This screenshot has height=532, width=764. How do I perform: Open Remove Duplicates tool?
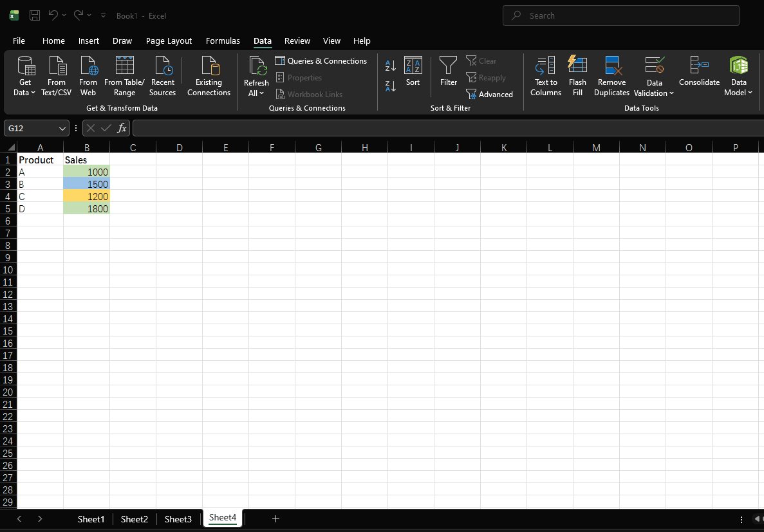611,75
